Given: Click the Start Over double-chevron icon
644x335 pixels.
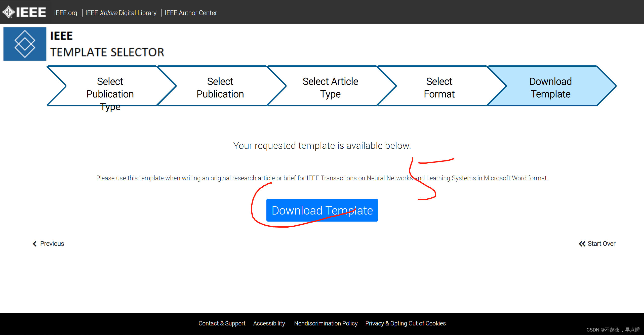Looking at the screenshot, I should pos(582,244).
